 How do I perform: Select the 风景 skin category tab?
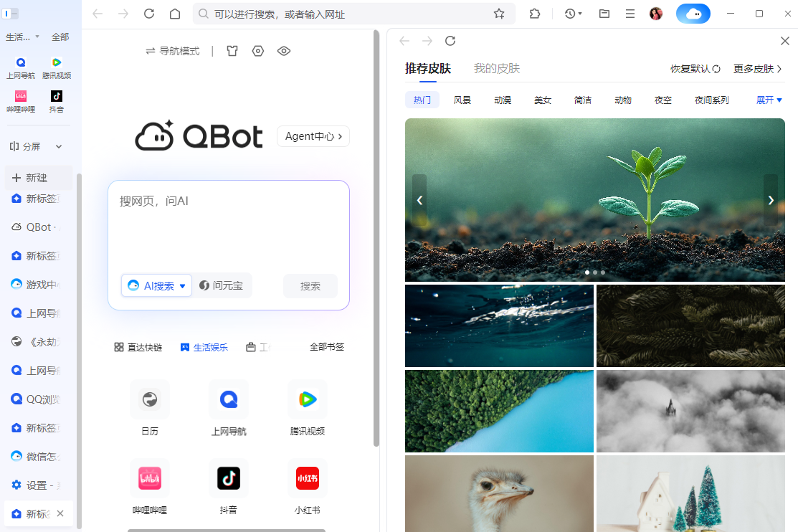click(x=462, y=100)
